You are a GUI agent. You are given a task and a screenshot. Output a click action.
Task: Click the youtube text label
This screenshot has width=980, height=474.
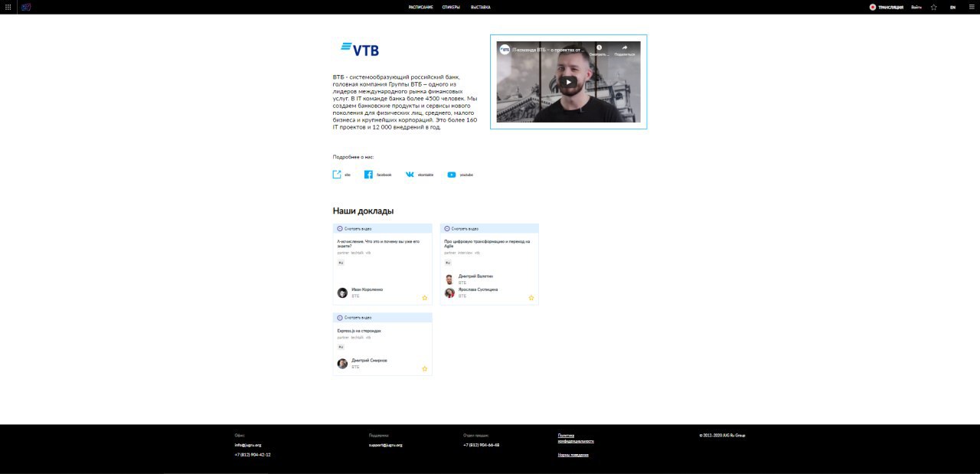[466, 175]
